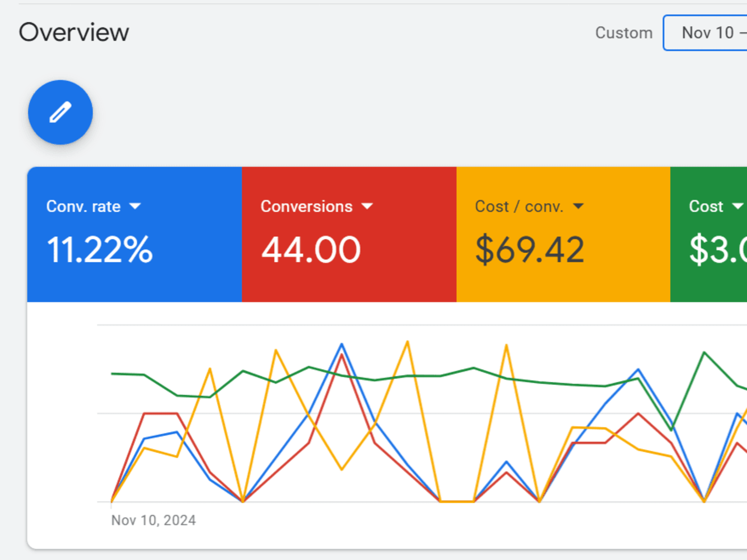Open the Conv. rate metric dropdown arrow
Viewport: 747px width, 560px height.
click(135, 206)
